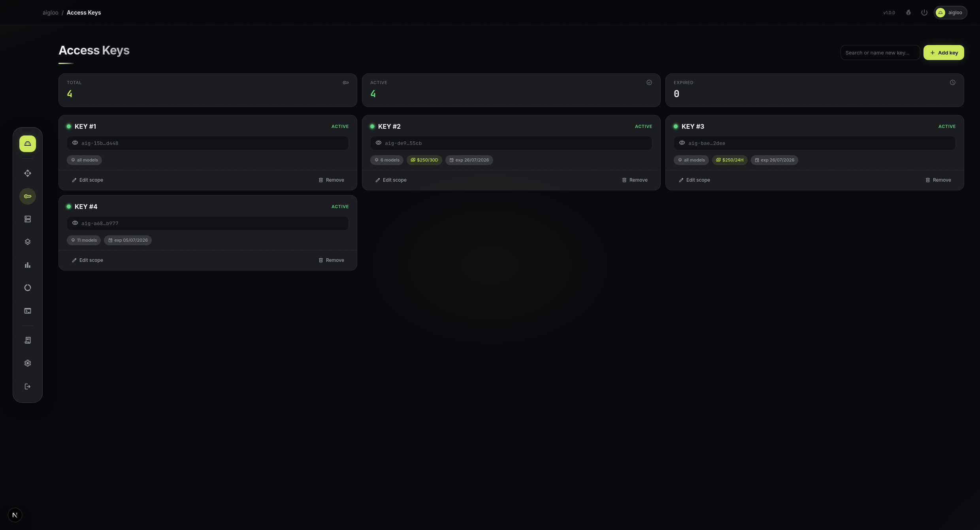Image resolution: width=980 pixels, height=530 pixels.
Task: Click Edit scope on KEY #3
Action: coord(694,180)
